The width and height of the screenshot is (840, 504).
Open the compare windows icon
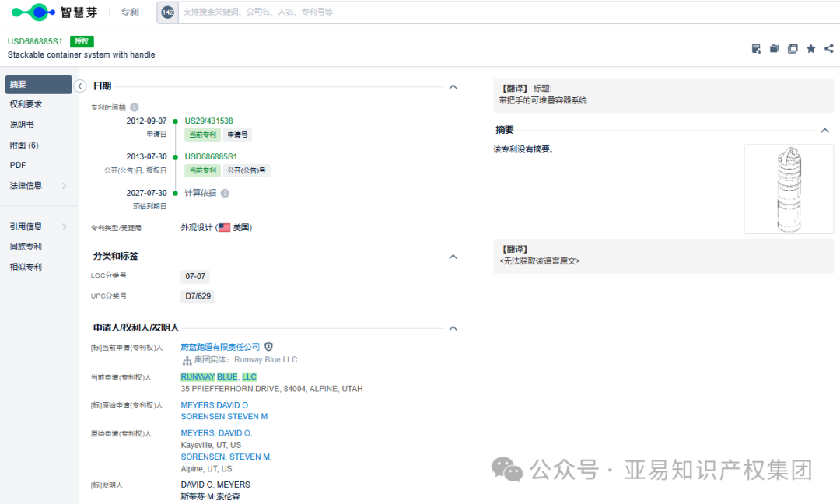(793, 48)
